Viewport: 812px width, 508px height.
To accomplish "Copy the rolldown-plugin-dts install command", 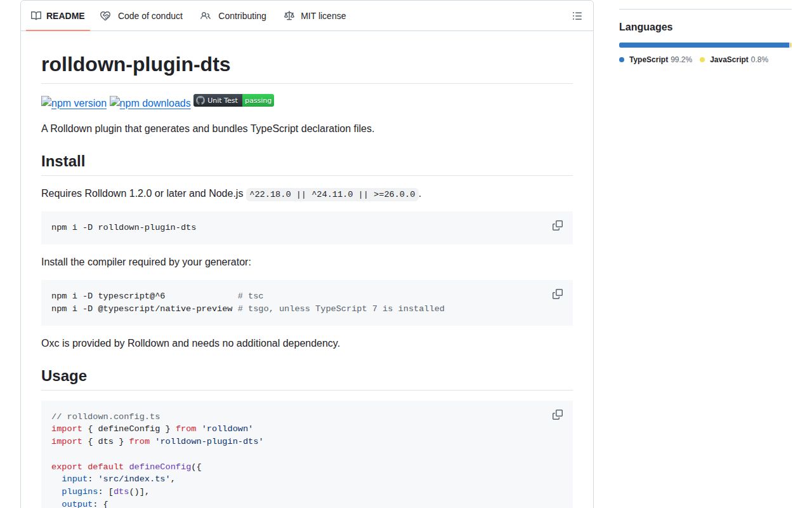I will (x=558, y=225).
